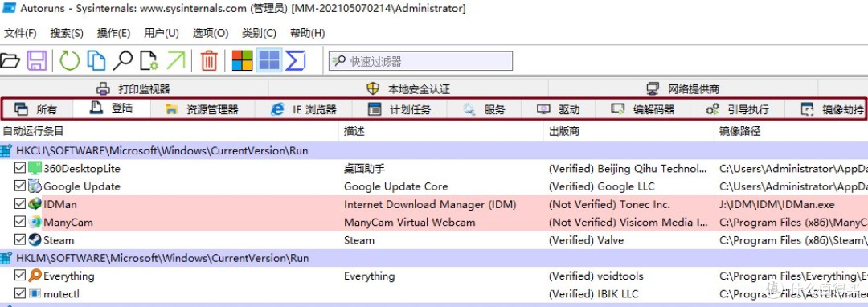Image resolution: width=868 pixels, height=307 pixels.
Task: Sort by the 镜像路径 column header
Action: 791,131
